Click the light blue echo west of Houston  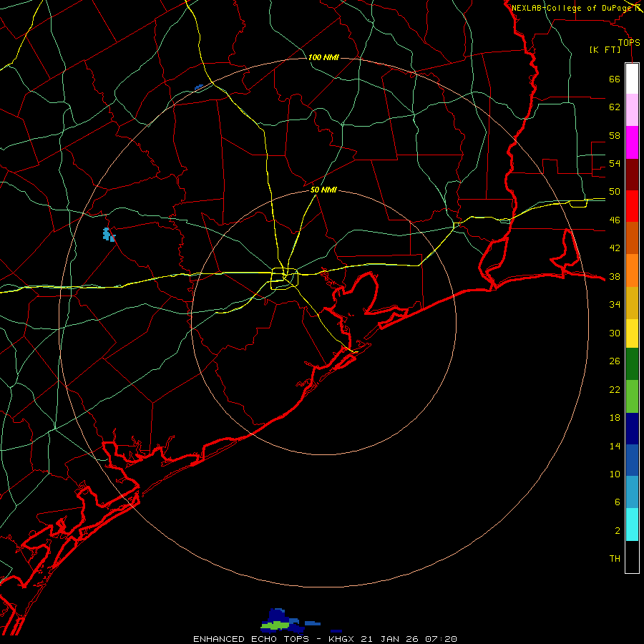coord(109,235)
